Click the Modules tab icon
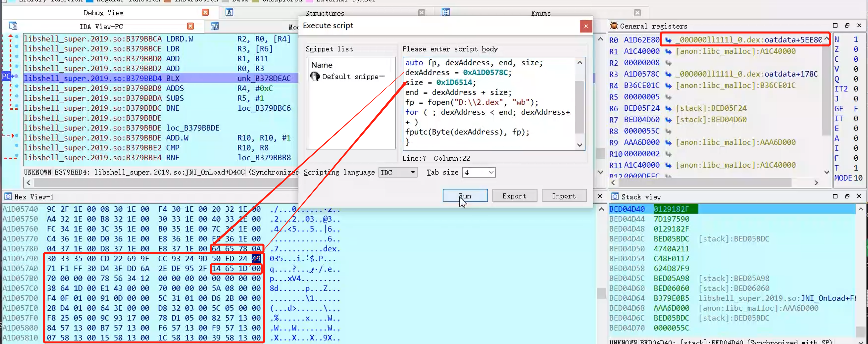This screenshot has height=344, width=868. point(215,26)
